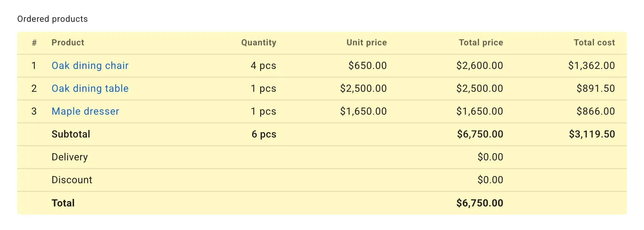The width and height of the screenshot is (644, 230).
Task: Click the 4 pcs quantity for Oak dining chair
Action: pyautogui.click(x=264, y=65)
